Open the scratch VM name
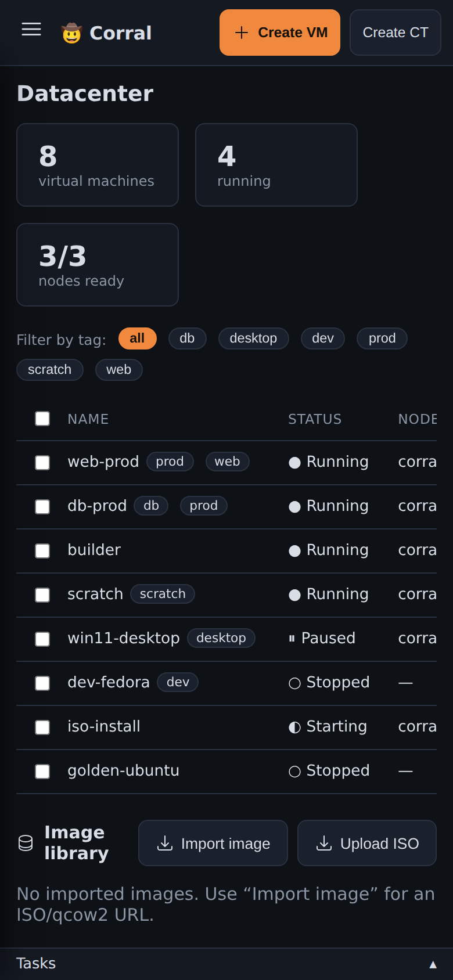The height and width of the screenshot is (980, 453). [x=95, y=595]
